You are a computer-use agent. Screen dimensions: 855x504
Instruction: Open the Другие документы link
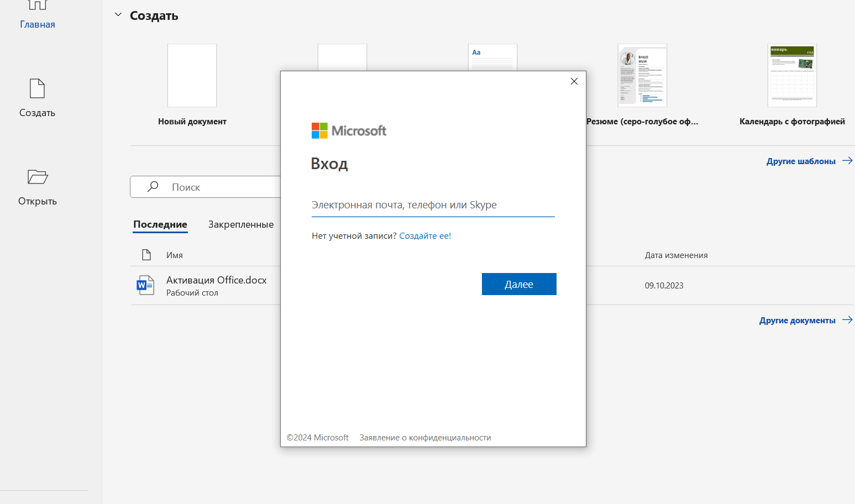tap(797, 321)
